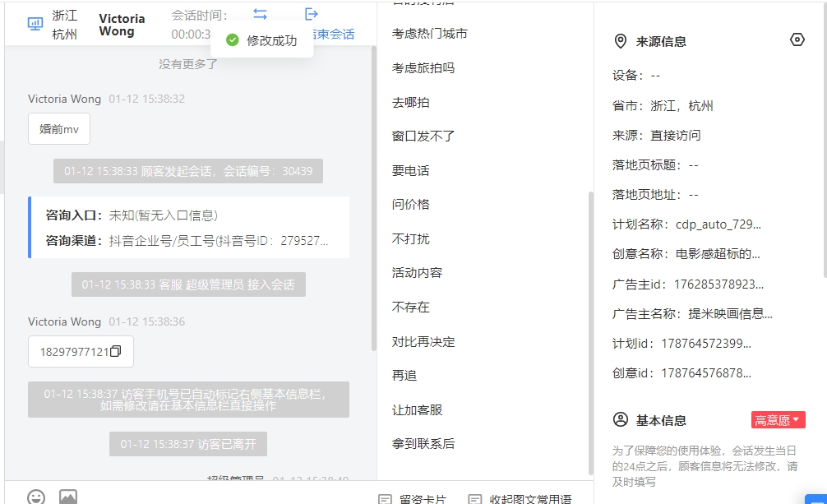Select quick reply 对比再决定
The height and width of the screenshot is (504, 827).
coord(423,341)
